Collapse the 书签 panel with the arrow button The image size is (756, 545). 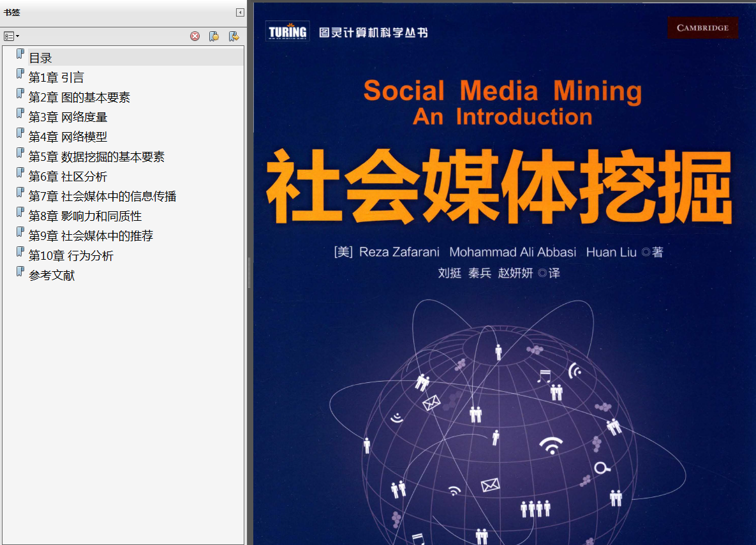click(x=240, y=13)
